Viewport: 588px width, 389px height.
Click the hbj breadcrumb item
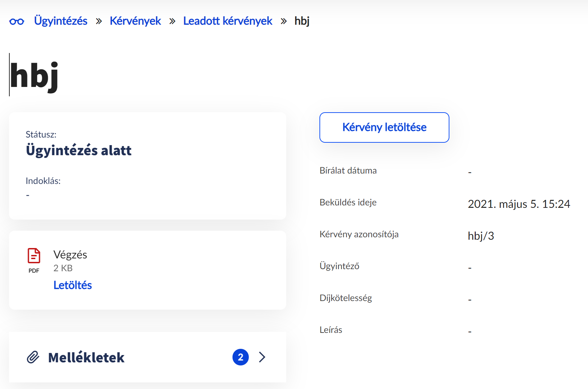(x=301, y=21)
